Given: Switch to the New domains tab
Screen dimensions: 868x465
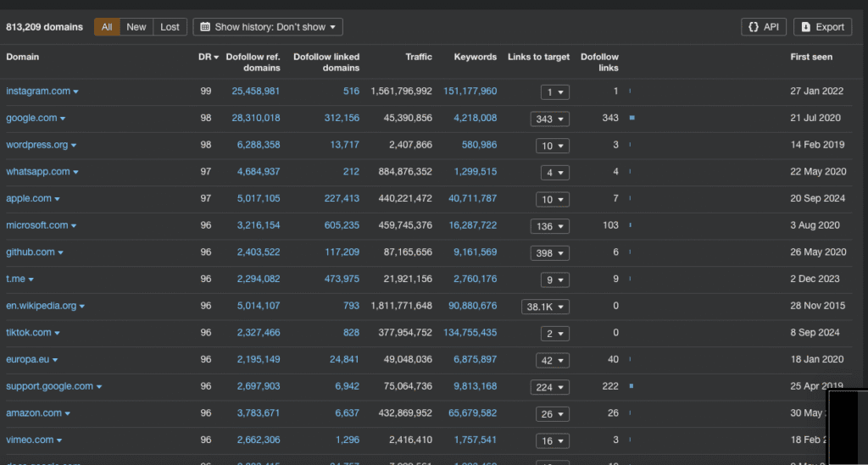Looking at the screenshot, I should [x=136, y=27].
